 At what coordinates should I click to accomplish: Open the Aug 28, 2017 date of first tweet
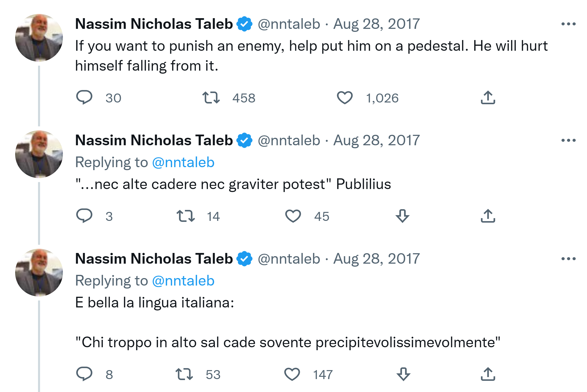click(376, 24)
